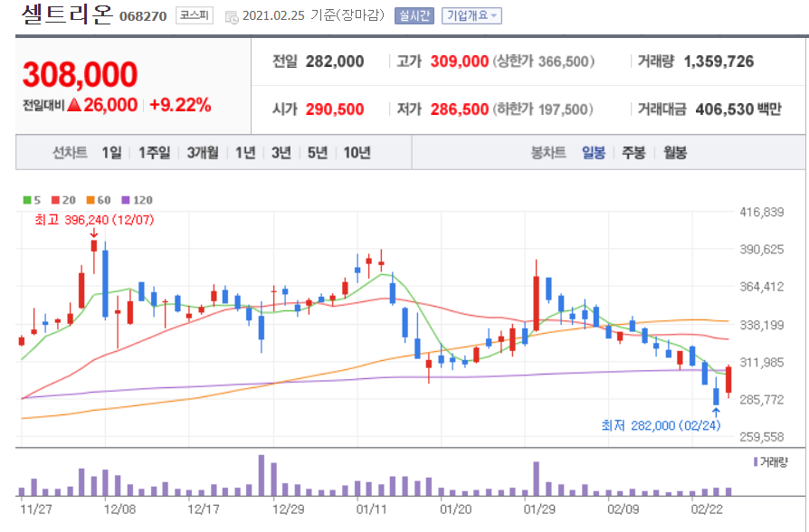Click the green 5-day moving average swatch
This screenshot has width=809, height=532.
[x=27, y=200]
